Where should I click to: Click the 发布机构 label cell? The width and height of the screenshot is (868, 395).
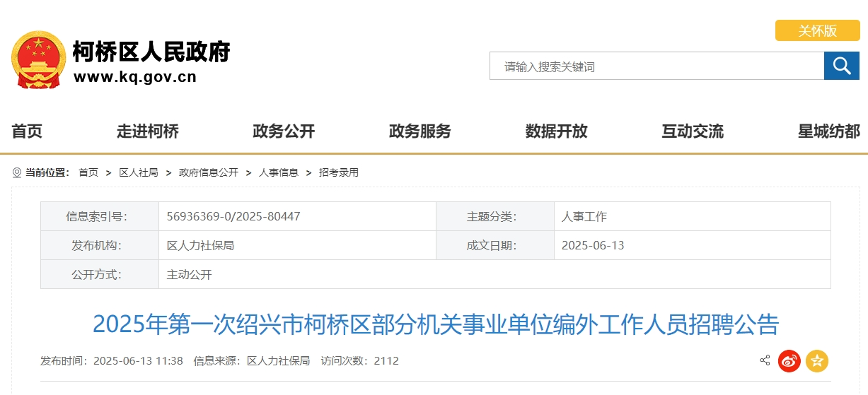[x=100, y=245]
